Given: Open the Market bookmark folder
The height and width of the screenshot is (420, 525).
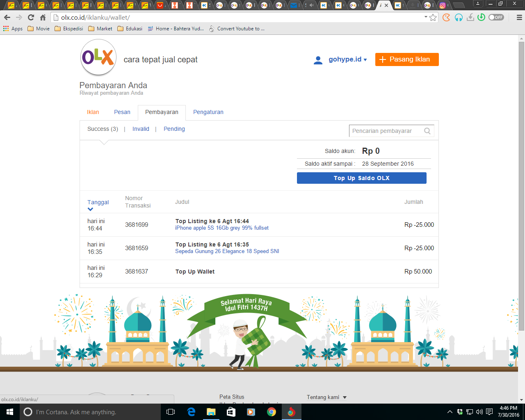Looking at the screenshot, I should tap(100, 29).
